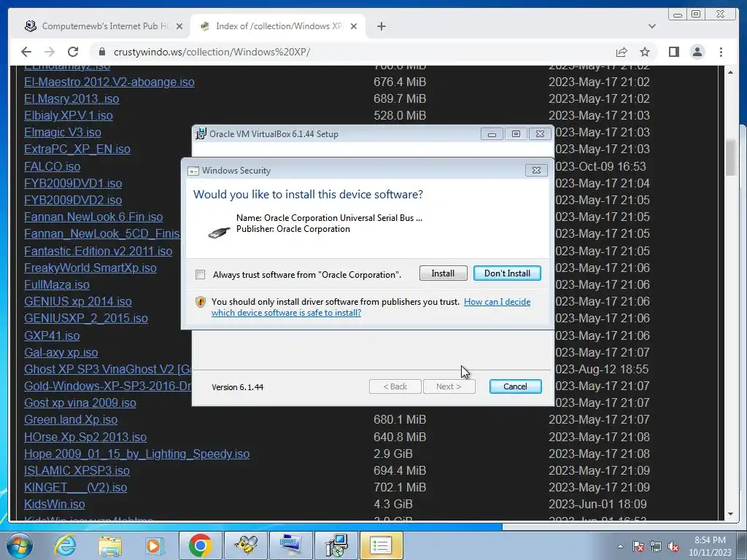Screen dimensions: 747x560
Task: Open Windows Explorer from the taskbar
Action: pyautogui.click(x=110, y=545)
